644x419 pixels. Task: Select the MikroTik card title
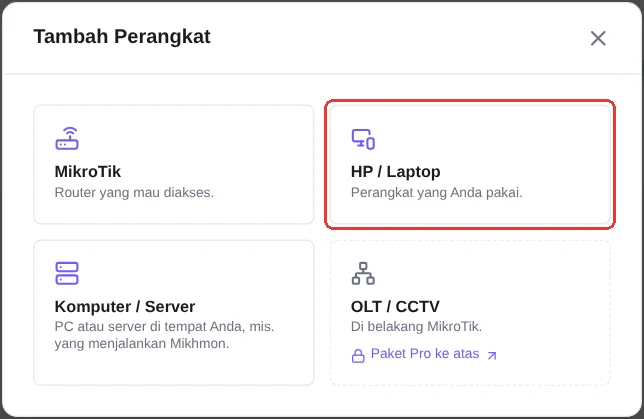click(88, 171)
